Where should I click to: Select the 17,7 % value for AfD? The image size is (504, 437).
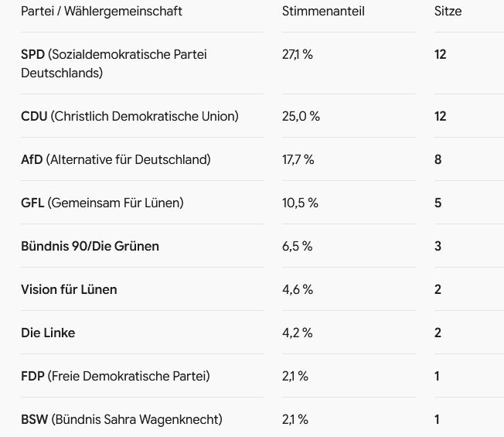(x=298, y=159)
